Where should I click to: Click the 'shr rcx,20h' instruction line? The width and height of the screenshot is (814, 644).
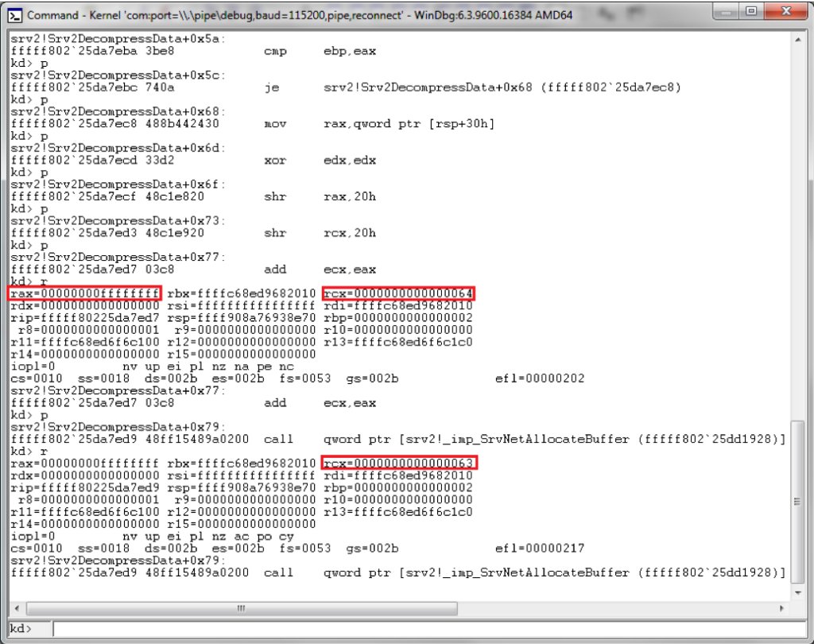click(x=193, y=233)
